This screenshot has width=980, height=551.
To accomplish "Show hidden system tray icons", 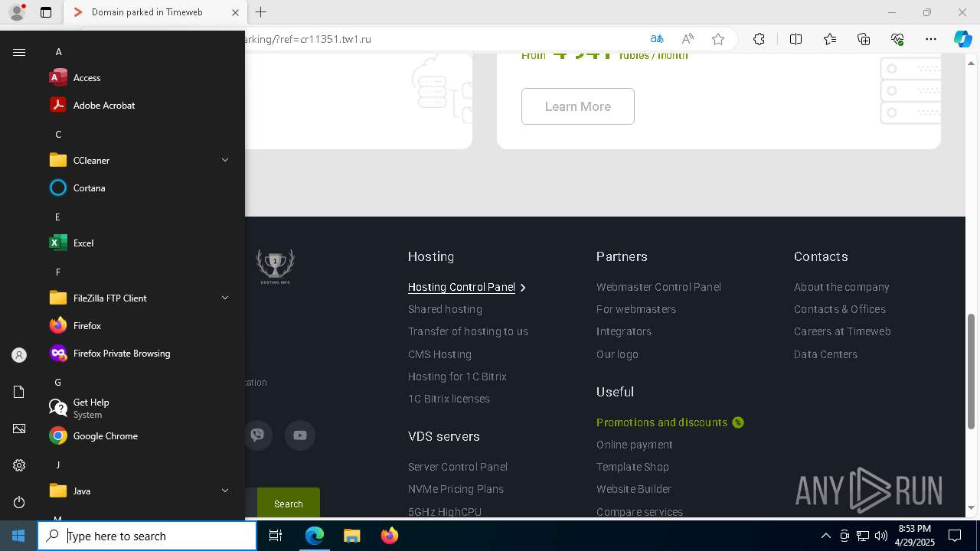I will pos(825,536).
